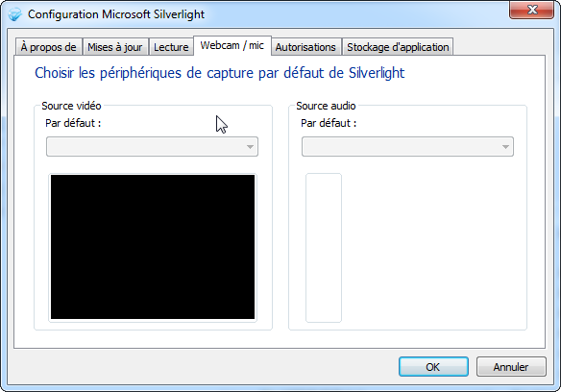Viewport: 561px width, 392px height.
Task: Click the black video preview area
Action: point(153,247)
